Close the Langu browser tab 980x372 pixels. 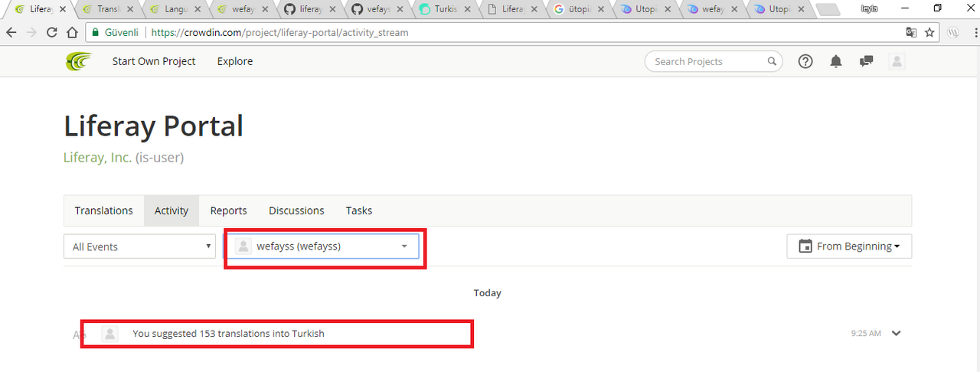[198, 9]
